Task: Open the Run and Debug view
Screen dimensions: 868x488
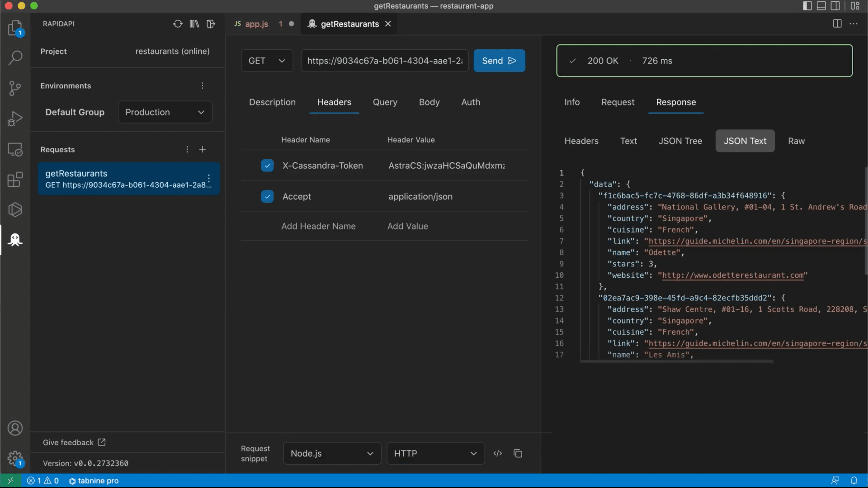Action: click(15, 119)
